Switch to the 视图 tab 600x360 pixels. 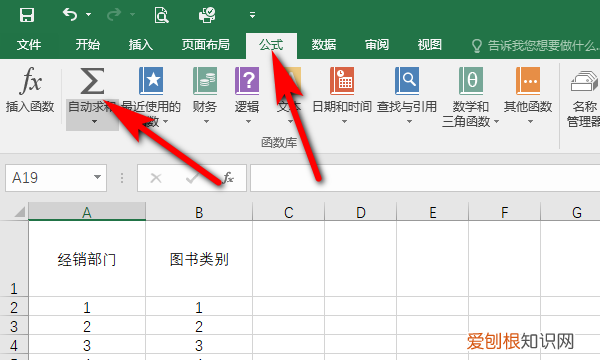(429, 45)
